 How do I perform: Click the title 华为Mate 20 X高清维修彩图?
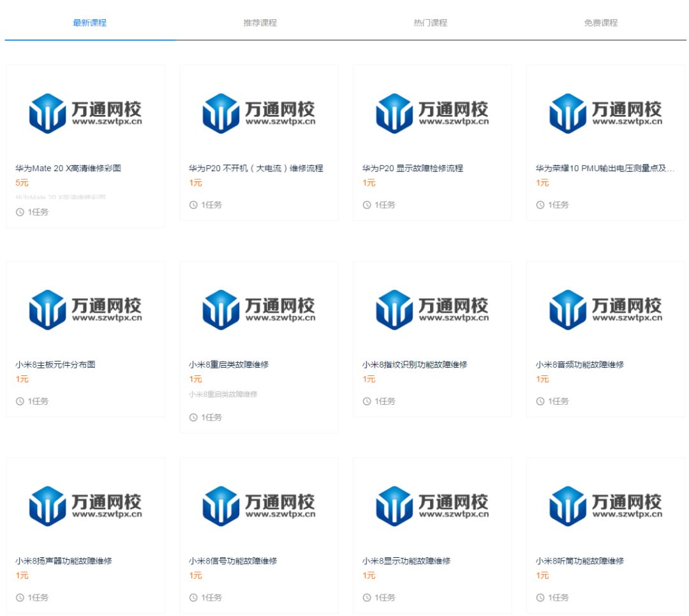click(68, 169)
